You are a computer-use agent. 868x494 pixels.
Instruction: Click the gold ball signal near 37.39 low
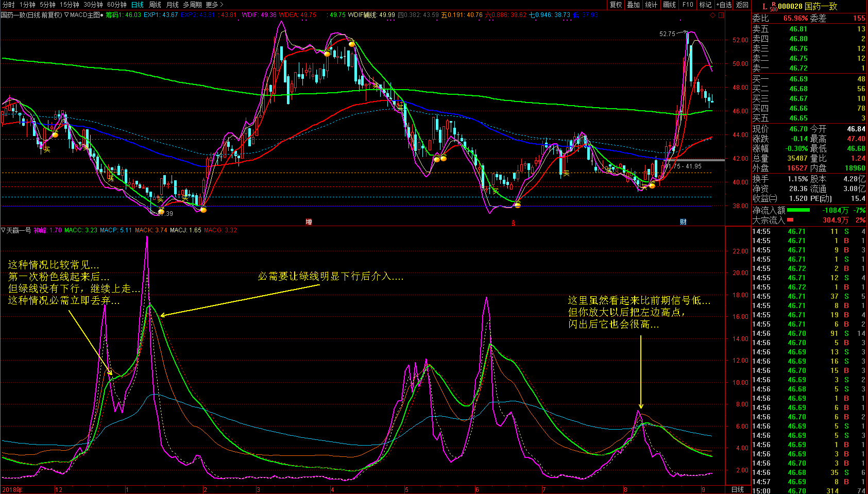(x=161, y=212)
